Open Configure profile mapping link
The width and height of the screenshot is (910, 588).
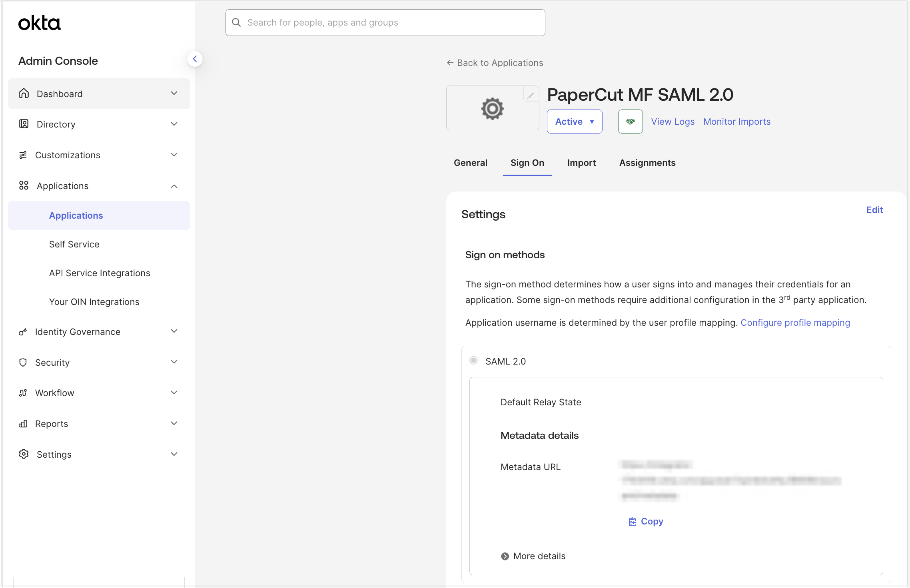(795, 323)
